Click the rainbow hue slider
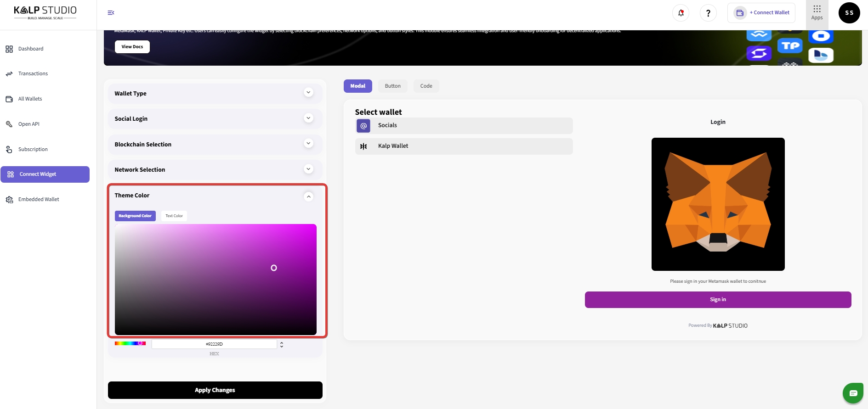The image size is (868, 409). pos(130,343)
